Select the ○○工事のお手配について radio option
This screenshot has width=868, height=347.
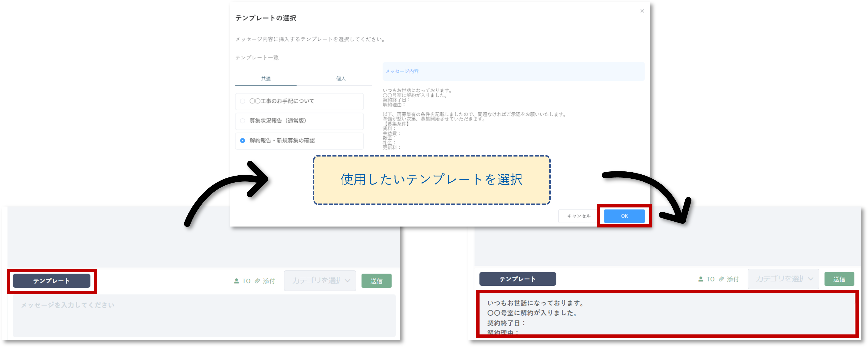point(243,101)
